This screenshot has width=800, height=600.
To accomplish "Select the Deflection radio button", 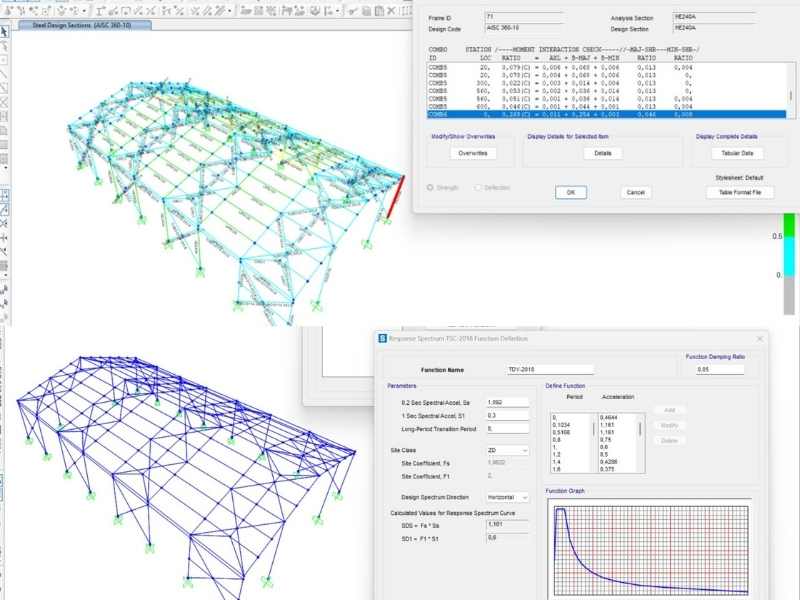I will point(478,187).
